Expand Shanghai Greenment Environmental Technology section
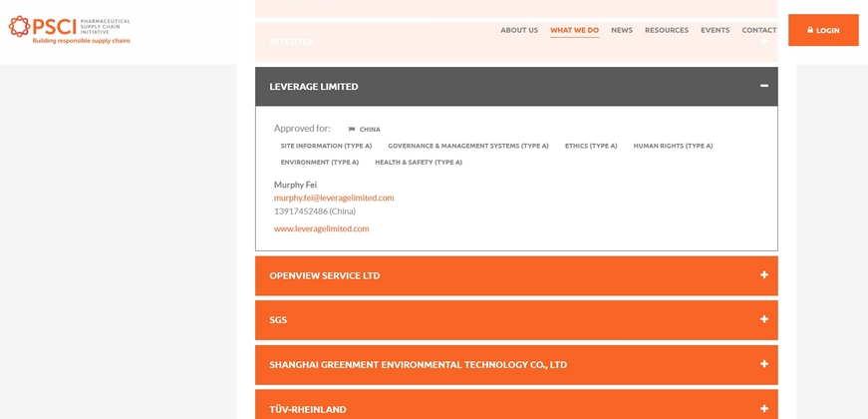 point(418,365)
